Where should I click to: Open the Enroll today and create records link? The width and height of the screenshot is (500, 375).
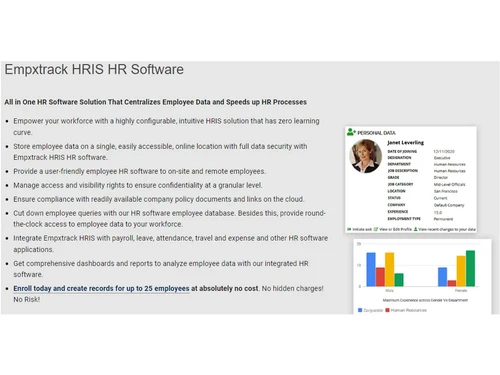(x=101, y=288)
